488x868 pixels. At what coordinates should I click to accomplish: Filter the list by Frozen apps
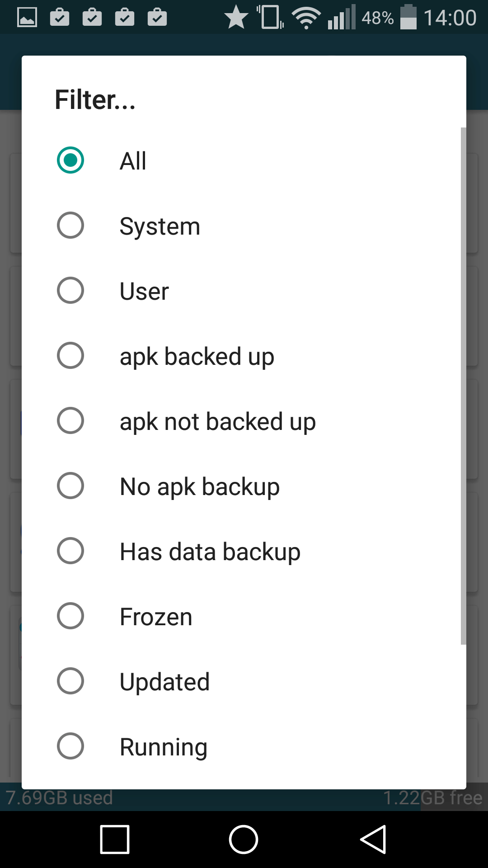click(x=70, y=616)
